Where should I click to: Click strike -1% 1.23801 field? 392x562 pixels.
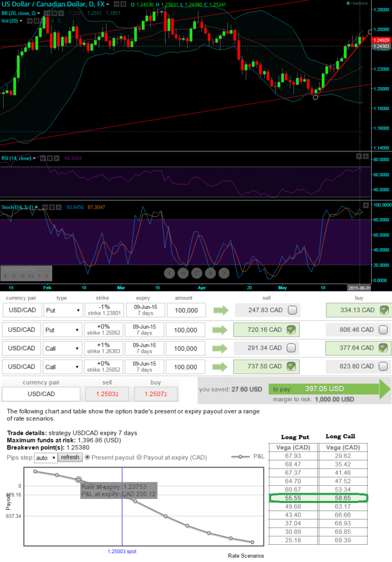(x=104, y=310)
